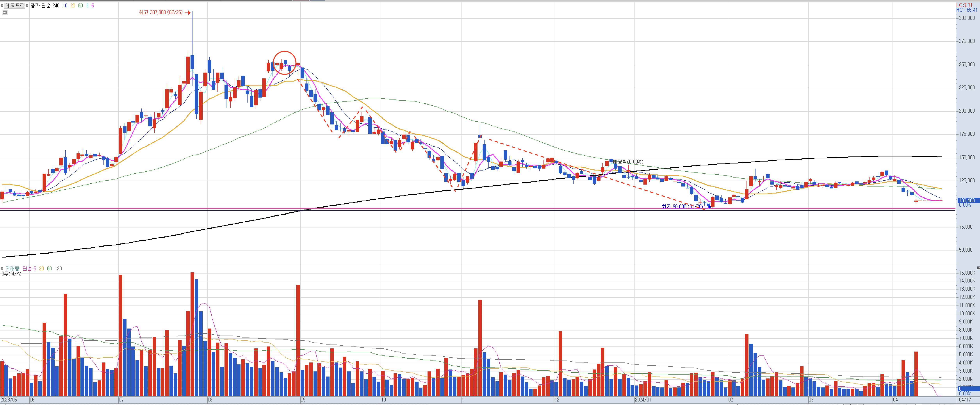Open the data table grid icon
Viewport: 980px width, 405px height.
(x=4, y=12)
